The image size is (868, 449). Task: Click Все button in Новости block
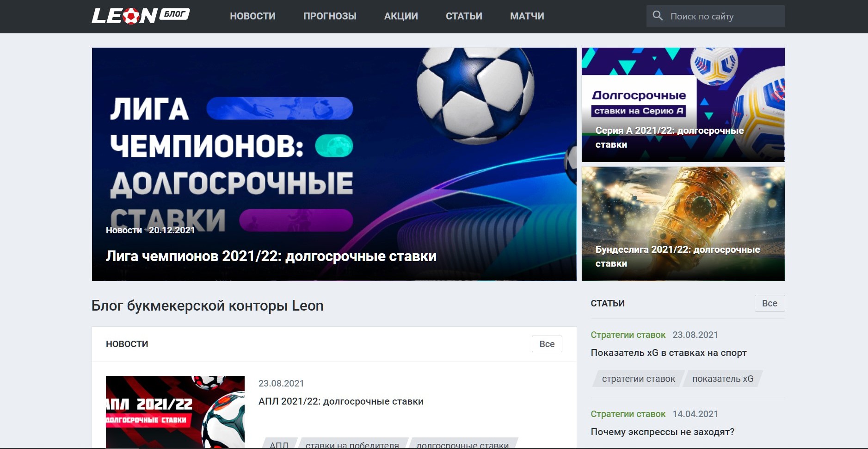point(547,344)
